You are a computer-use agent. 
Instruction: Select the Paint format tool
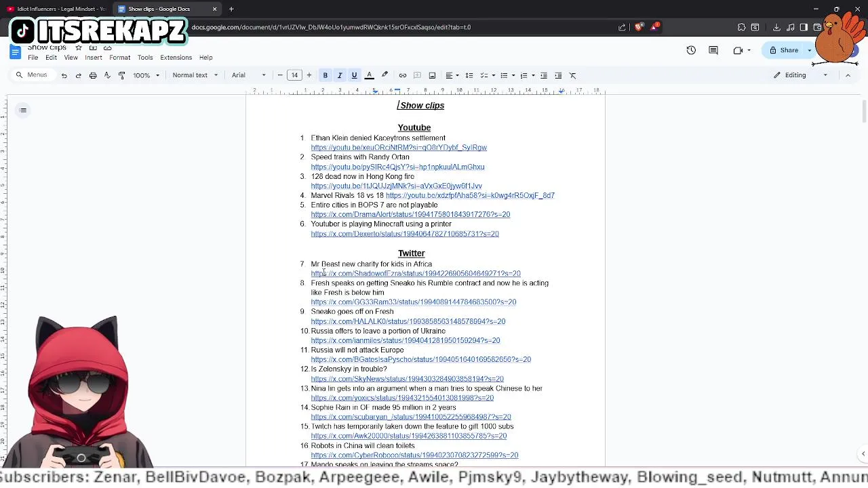click(x=121, y=75)
